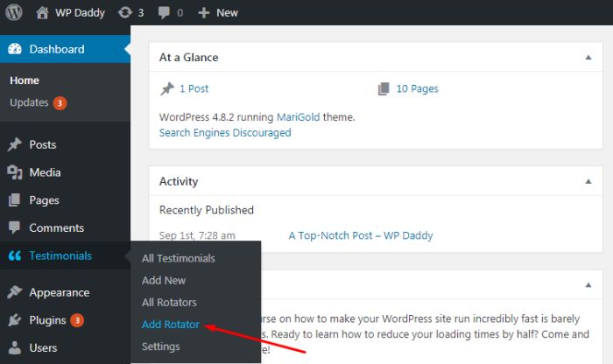Image resolution: width=613 pixels, height=364 pixels.
Task: Click the Recently Published label
Action: [207, 210]
